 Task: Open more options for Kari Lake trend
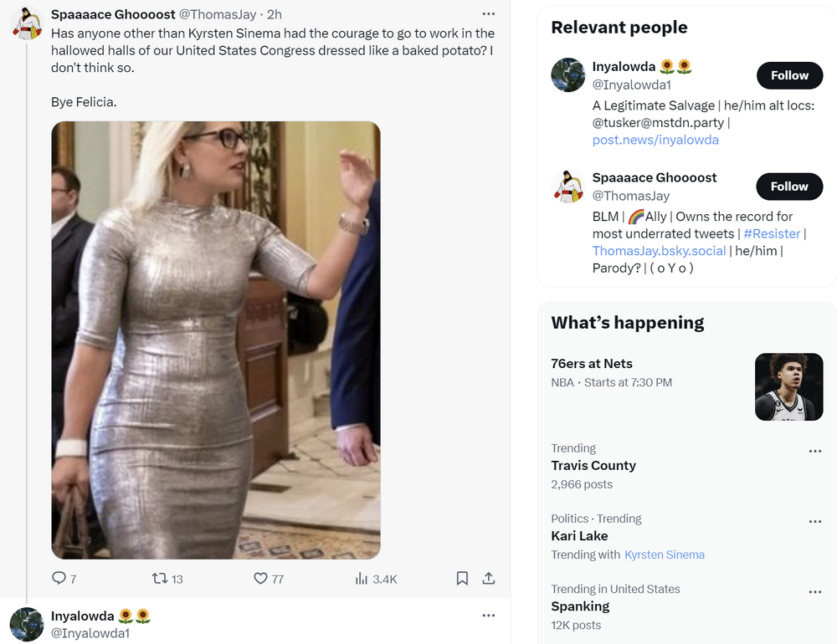[x=814, y=522]
